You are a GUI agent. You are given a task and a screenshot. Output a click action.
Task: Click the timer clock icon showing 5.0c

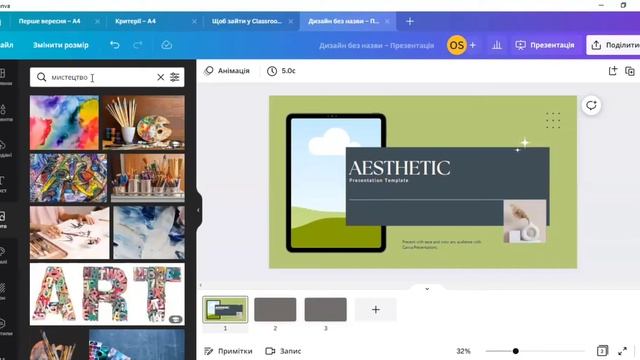click(272, 71)
